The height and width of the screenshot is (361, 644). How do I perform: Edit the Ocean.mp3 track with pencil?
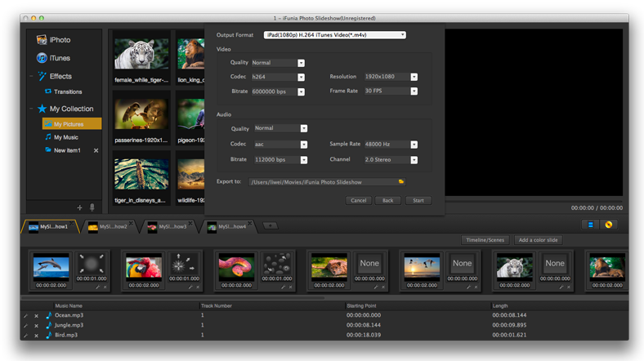[25, 316]
